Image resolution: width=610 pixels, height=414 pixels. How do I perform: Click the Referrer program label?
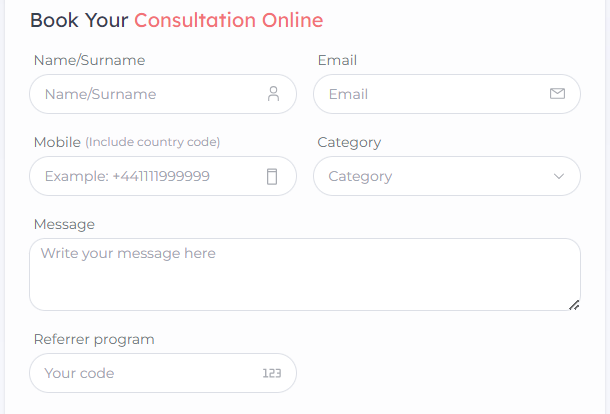(94, 339)
